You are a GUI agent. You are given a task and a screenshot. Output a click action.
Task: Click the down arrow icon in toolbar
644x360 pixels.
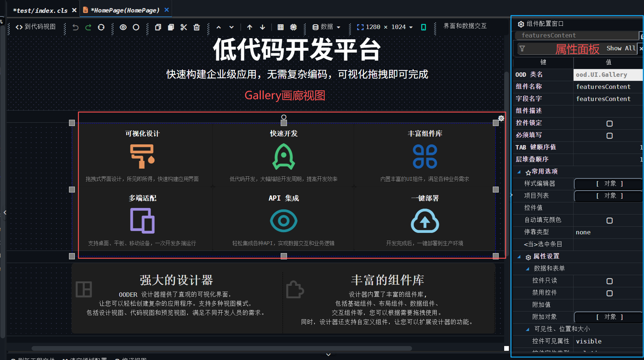point(262,27)
